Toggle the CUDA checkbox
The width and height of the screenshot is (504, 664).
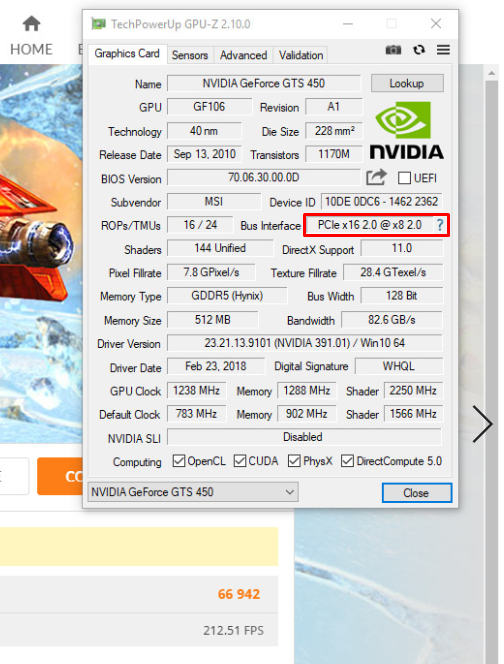(x=240, y=461)
